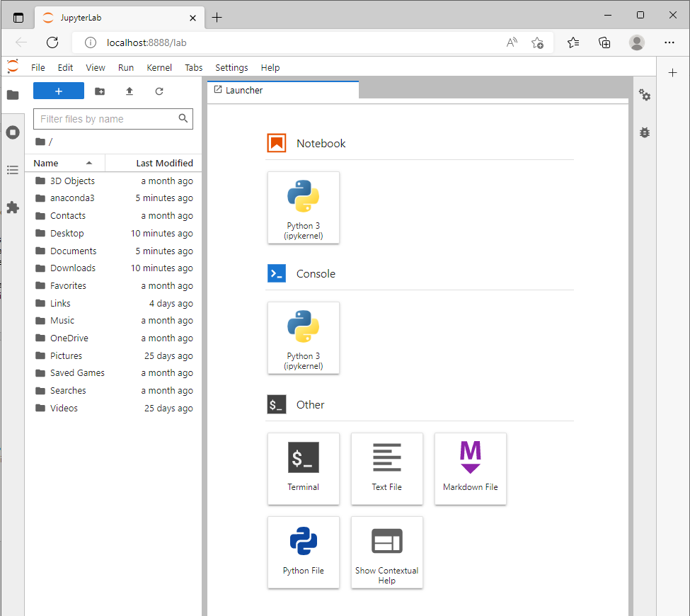Create a new folder in file browser
Viewport: 690px width, 616px height.
tap(100, 91)
